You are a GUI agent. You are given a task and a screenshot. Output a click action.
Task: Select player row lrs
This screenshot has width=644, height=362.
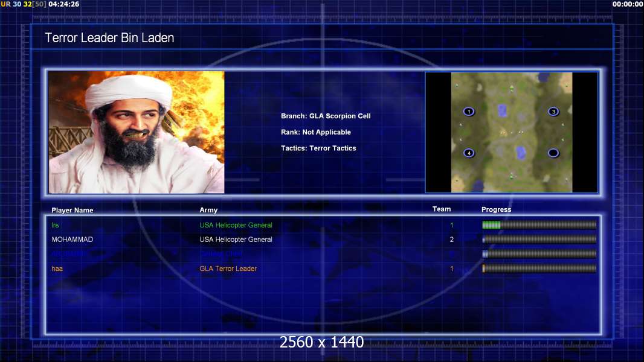(x=323, y=225)
